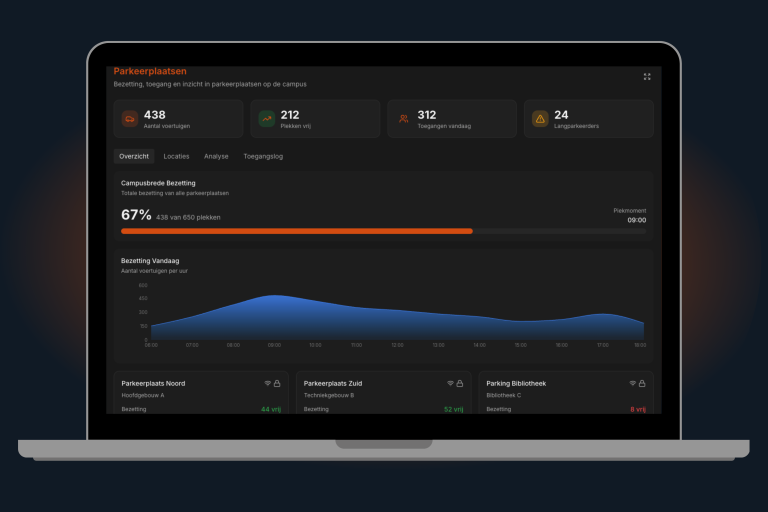768x512 pixels.
Task: Click the 09:00 peak on occupancy chart
Action: [x=275, y=296]
